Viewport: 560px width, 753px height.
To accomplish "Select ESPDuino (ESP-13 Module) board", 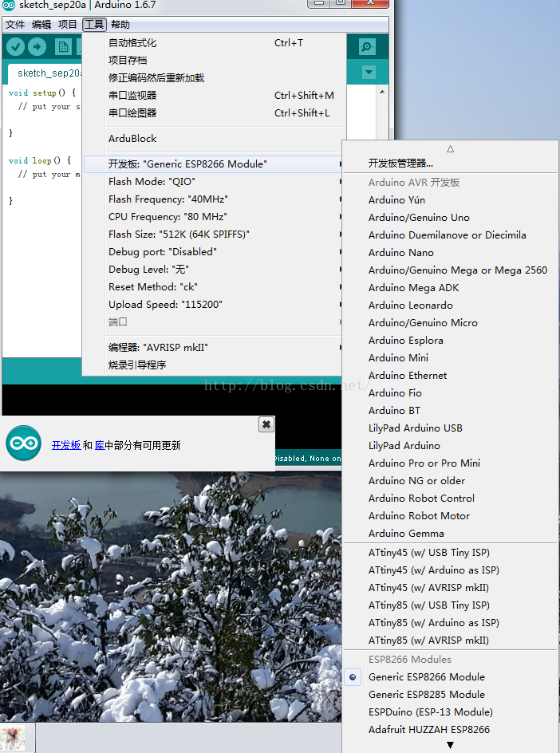I will (x=450, y=712).
